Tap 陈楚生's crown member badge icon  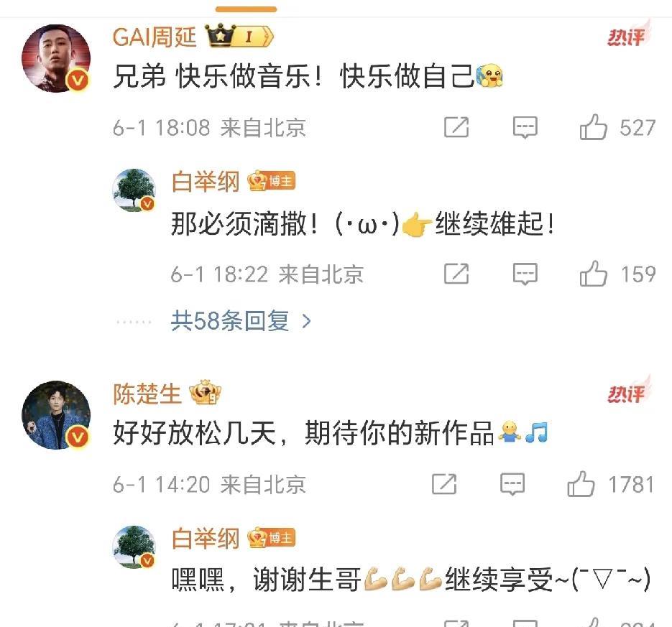(206, 393)
